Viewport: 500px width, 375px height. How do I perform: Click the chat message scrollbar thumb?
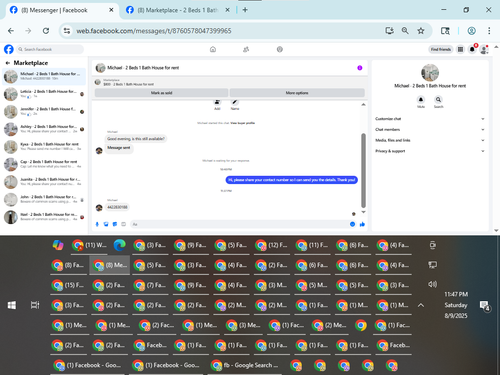(363, 170)
